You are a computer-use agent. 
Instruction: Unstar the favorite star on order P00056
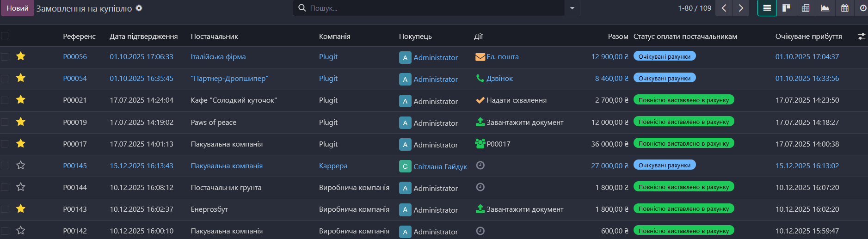[x=21, y=56]
